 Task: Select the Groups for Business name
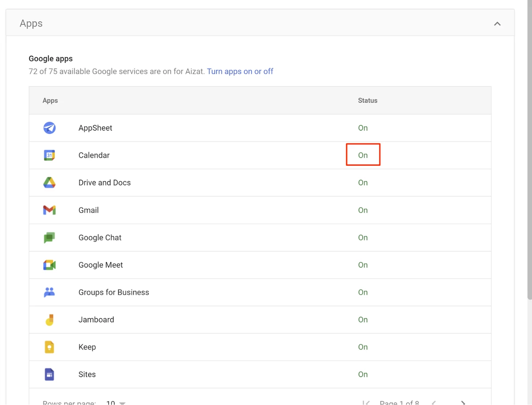114,292
